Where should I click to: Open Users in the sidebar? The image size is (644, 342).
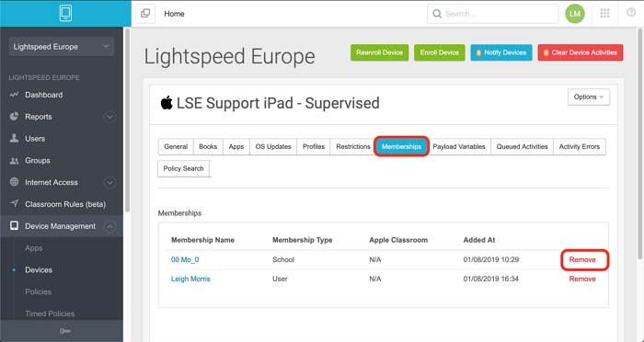click(35, 139)
